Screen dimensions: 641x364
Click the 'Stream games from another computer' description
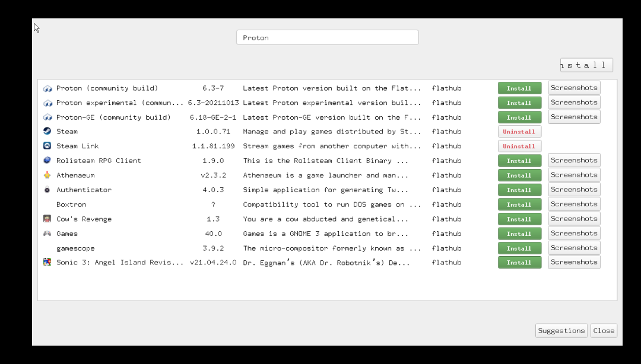(332, 146)
